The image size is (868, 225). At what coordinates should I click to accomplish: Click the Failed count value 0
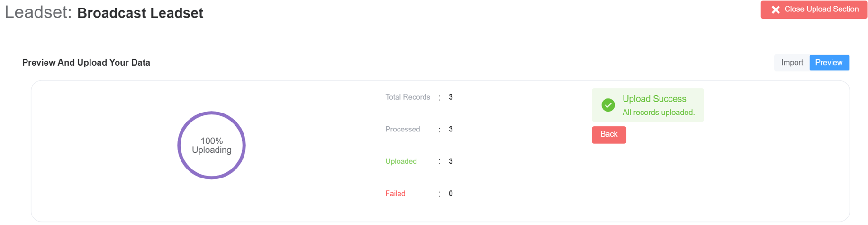[451, 194]
